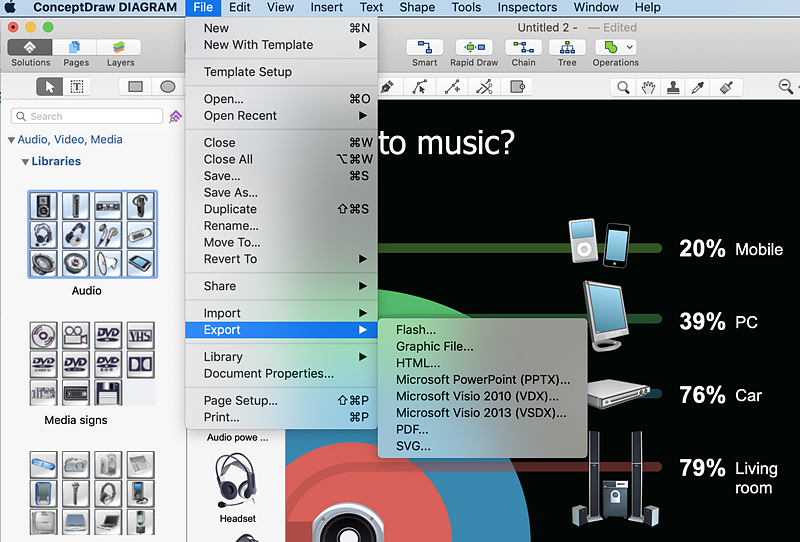The width and height of the screenshot is (800, 542).
Task: Select the pen drawing tool
Action: tap(387, 87)
